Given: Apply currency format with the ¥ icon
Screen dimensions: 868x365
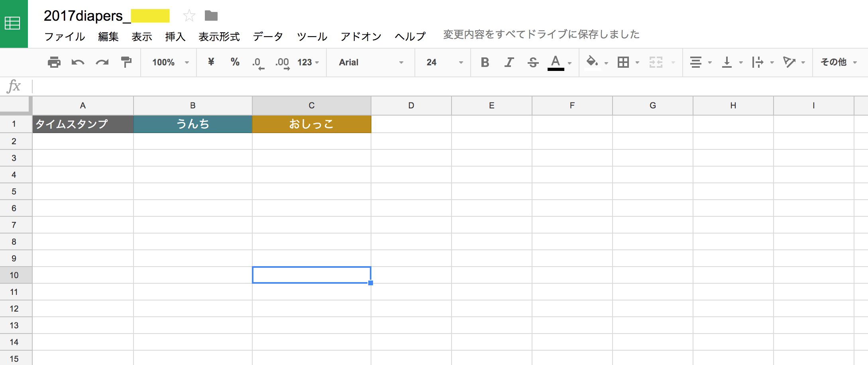Looking at the screenshot, I should click(211, 62).
